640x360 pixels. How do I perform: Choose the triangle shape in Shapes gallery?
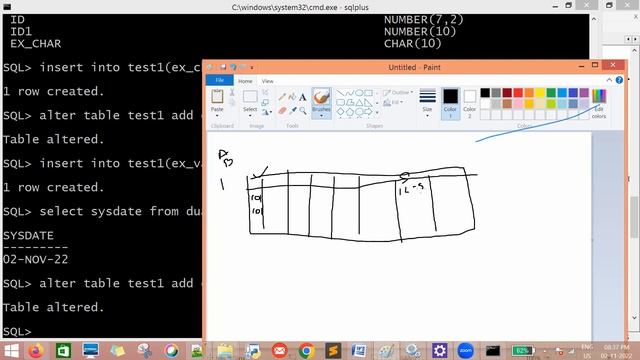pyautogui.click(x=359, y=102)
